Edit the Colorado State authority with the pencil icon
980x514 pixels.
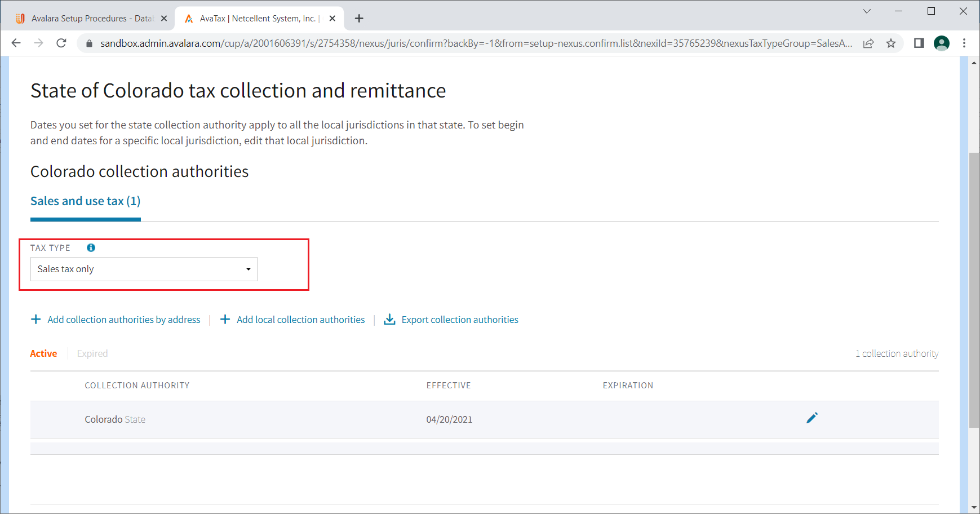point(812,418)
